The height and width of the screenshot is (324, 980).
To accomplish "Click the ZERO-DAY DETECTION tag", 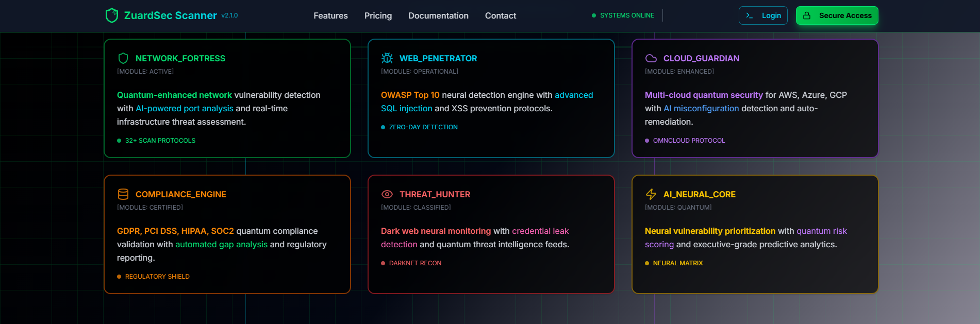I will click(423, 127).
